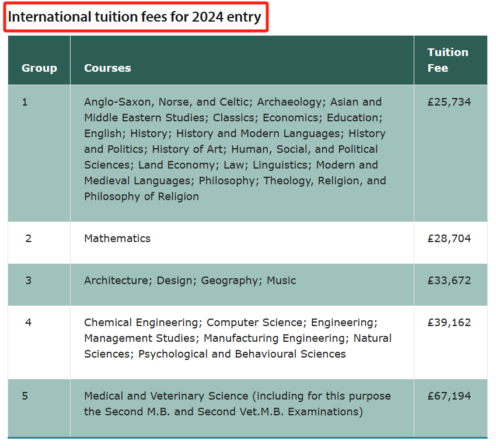Select Architecture; Design; Geography; Music row
This screenshot has height=448, width=496.
click(x=247, y=285)
